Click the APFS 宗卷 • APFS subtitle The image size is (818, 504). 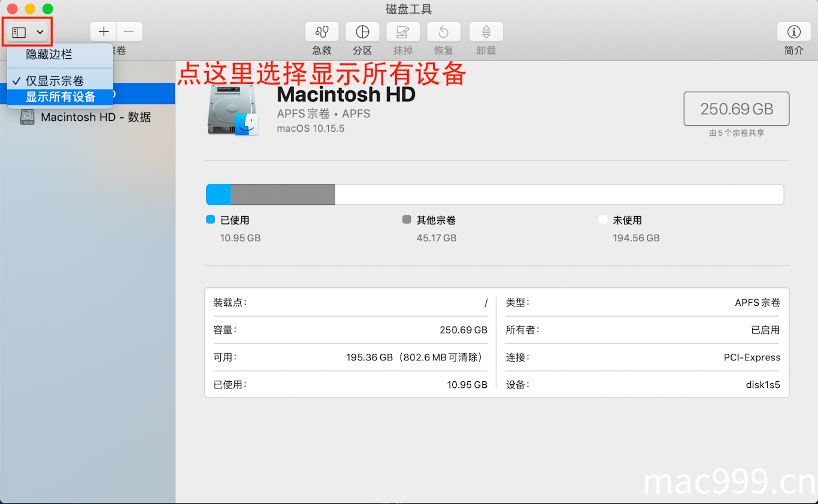[323, 114]
